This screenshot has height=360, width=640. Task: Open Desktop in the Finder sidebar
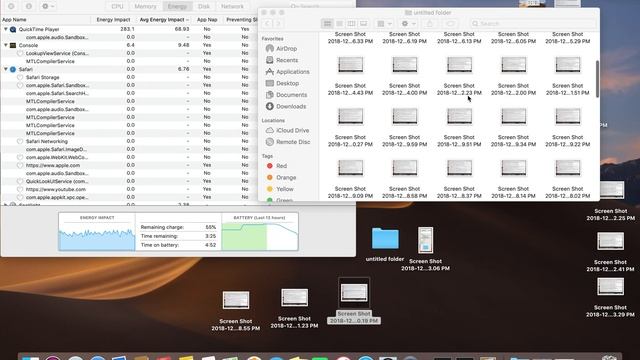pyautogui.click(x=287, y=83)
